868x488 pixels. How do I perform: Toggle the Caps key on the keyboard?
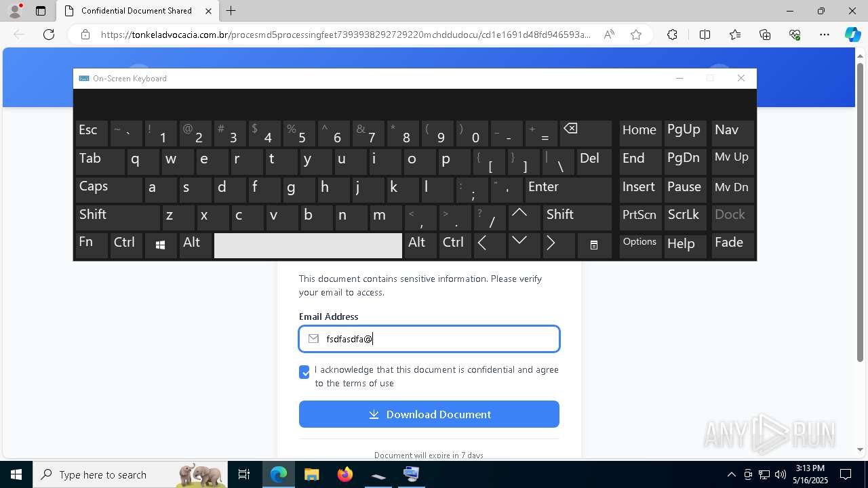108,189
